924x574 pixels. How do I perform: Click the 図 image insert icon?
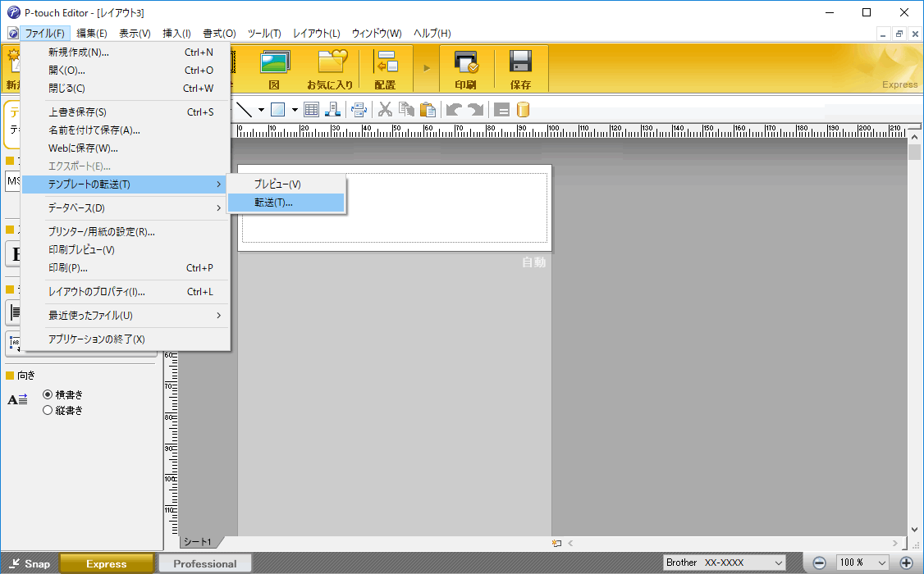point(275,68)
